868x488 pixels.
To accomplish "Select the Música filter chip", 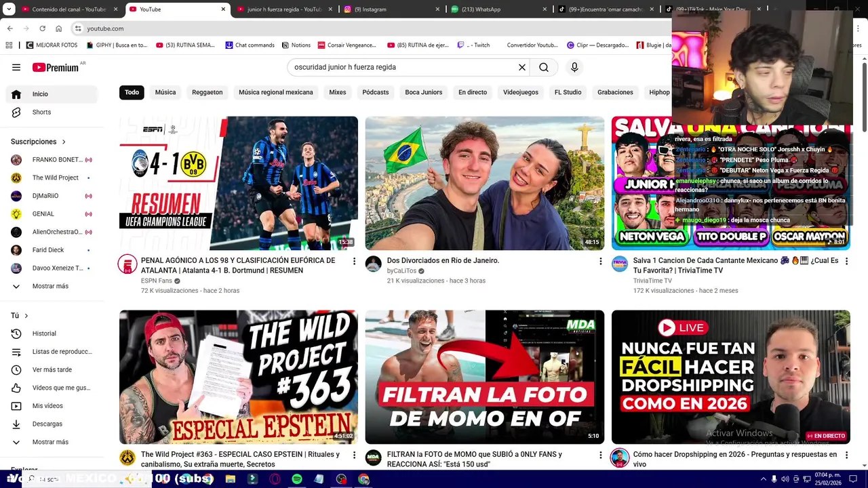I will [x=165, y=92].
